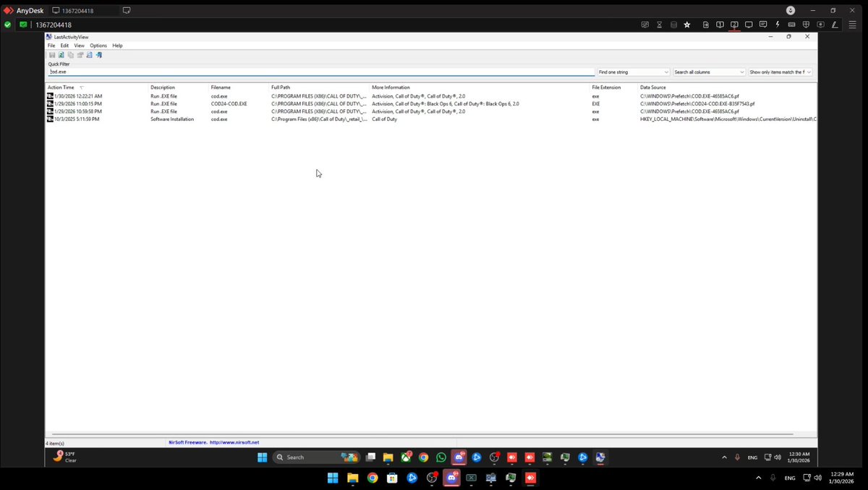
Task: Select the 1/29/2026 10:59:58 PM row
Action: [431, 111]
